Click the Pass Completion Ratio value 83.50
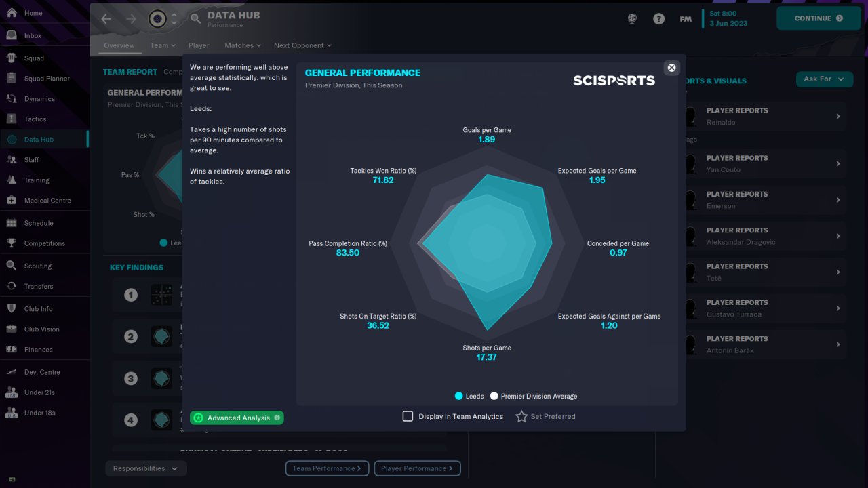The height and width of the screenshot is (488, 868). 348,253
